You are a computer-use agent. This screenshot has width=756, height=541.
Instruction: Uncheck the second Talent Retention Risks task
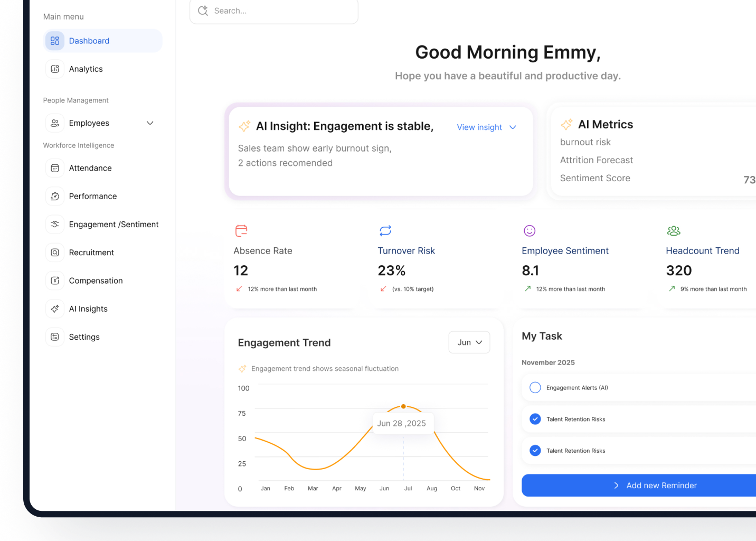pyautogui.click(x=535, y=451)
